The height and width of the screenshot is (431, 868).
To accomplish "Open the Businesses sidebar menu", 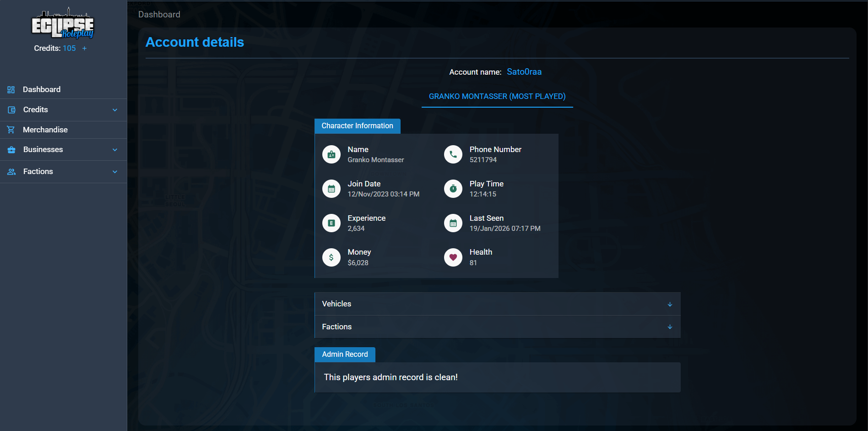I will 64,150.
